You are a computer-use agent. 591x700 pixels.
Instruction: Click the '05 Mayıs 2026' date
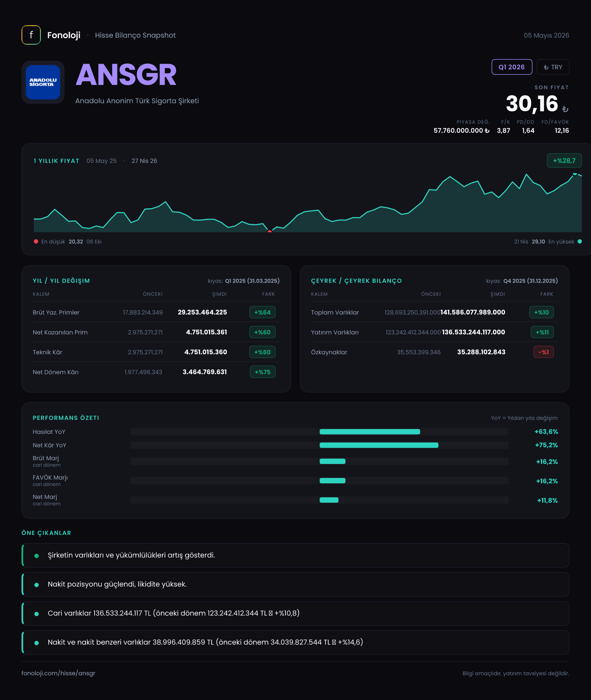tap(546, 35)
